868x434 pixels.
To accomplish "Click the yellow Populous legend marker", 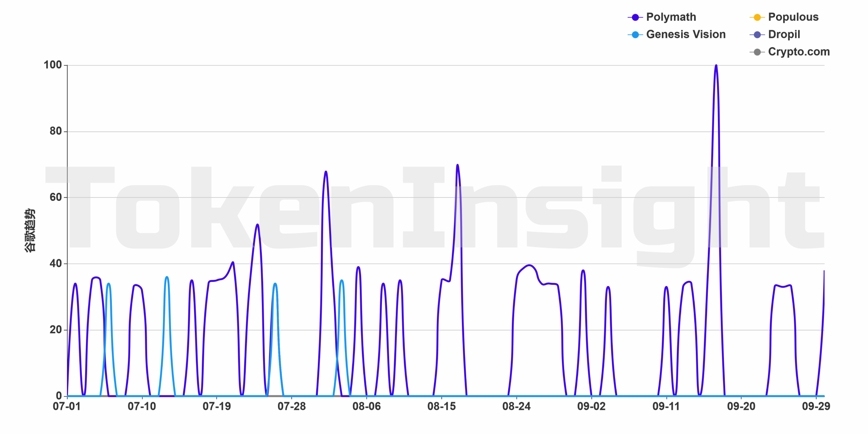I will (757, 17).
